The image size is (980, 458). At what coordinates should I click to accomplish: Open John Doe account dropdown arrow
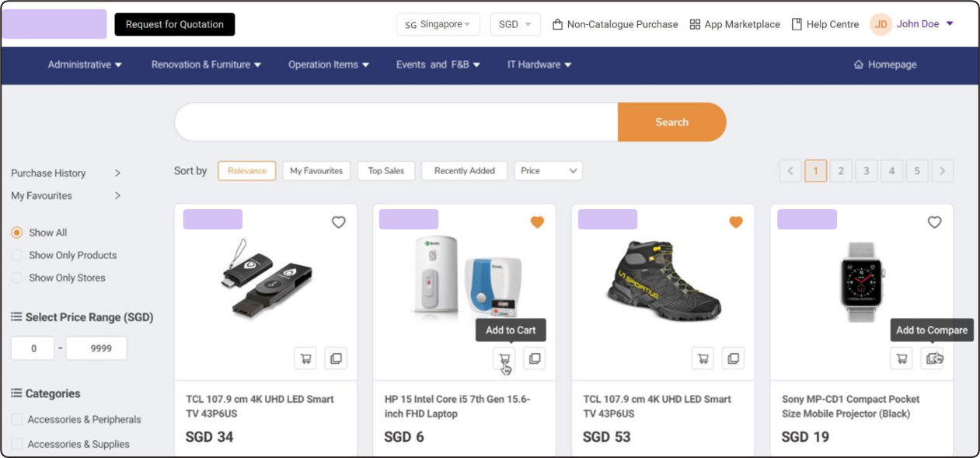pos(950,24)
